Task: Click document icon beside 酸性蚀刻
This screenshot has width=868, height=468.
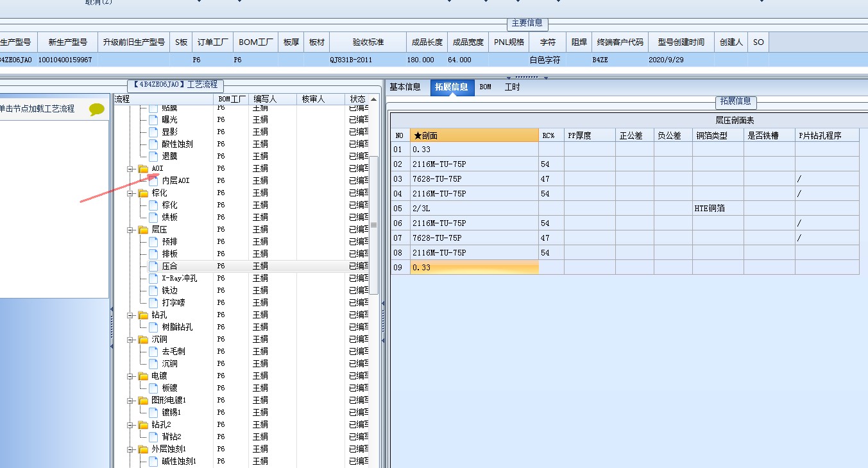Action: (x=153, y=144)
